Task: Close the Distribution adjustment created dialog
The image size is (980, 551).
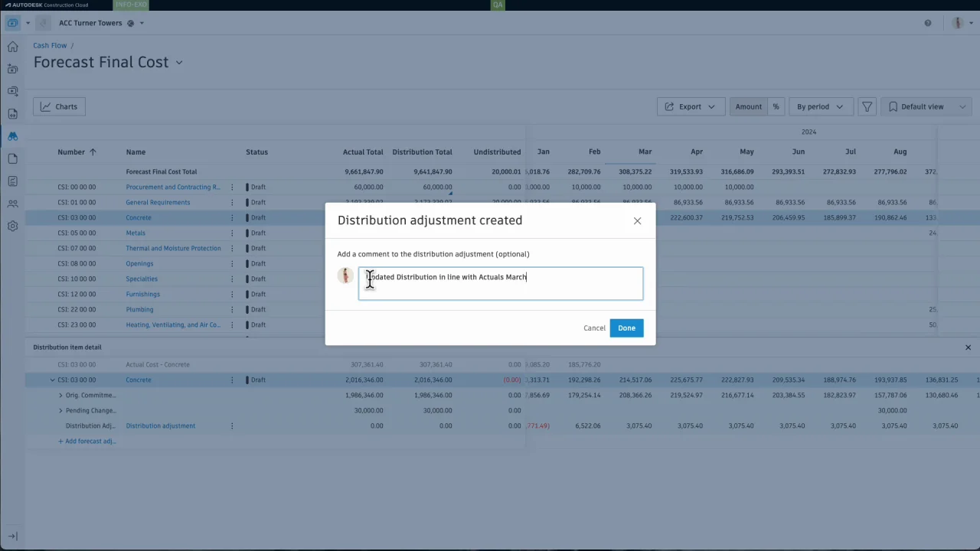Action: coord(637,220)
